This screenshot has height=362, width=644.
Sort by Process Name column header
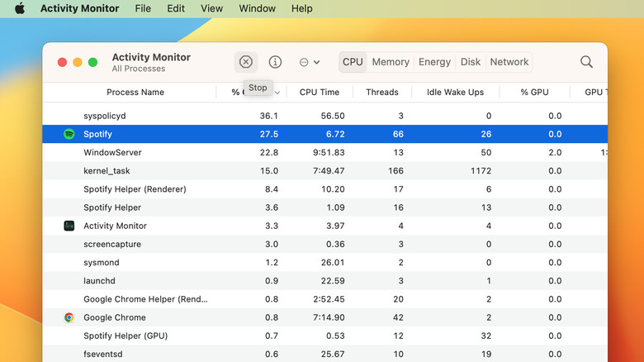135,93
